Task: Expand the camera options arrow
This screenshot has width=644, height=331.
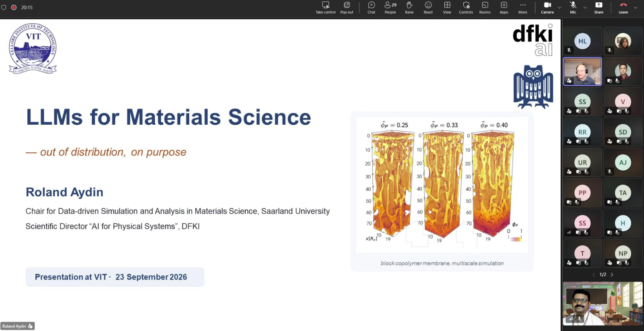Action: click(x=559, y=8)
